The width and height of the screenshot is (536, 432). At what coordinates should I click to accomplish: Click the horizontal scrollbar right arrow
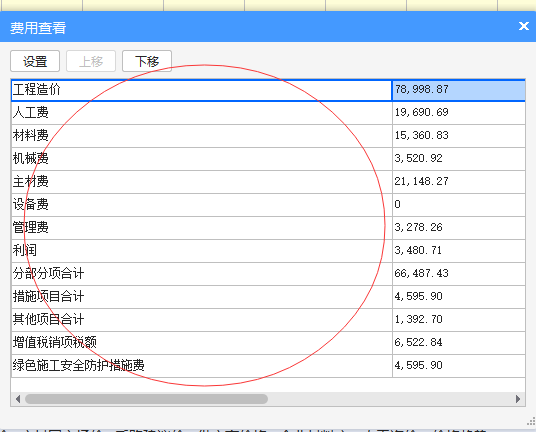[x=518, y=399]
